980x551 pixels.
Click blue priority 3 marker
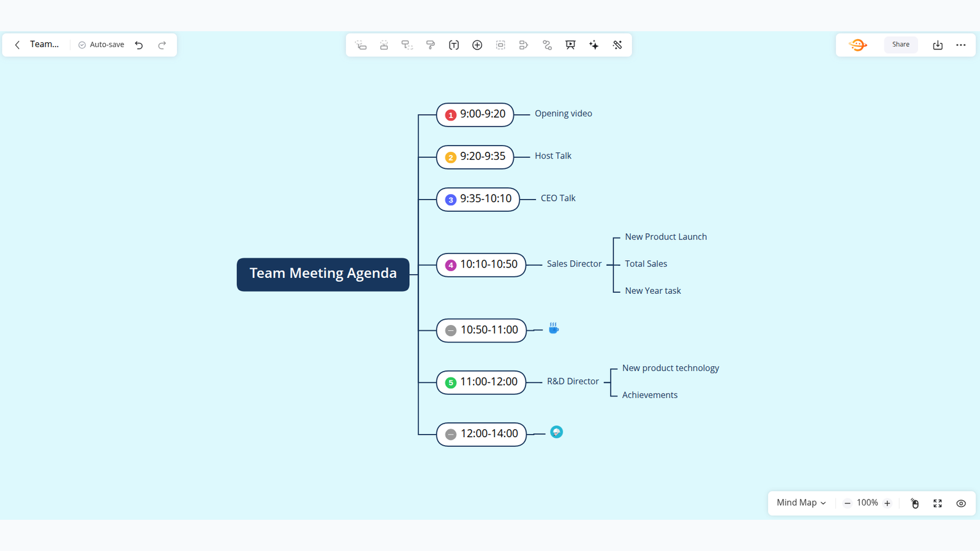(451, 200)
